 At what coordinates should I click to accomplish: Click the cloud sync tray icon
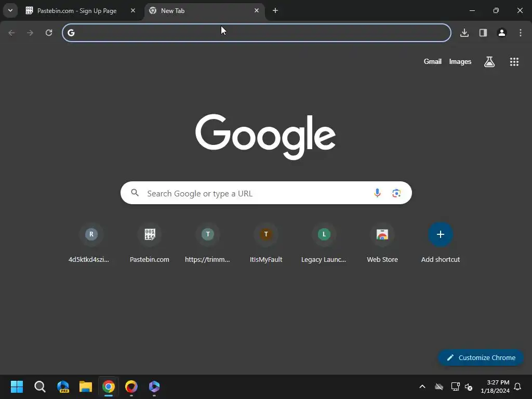pos(439,387)
